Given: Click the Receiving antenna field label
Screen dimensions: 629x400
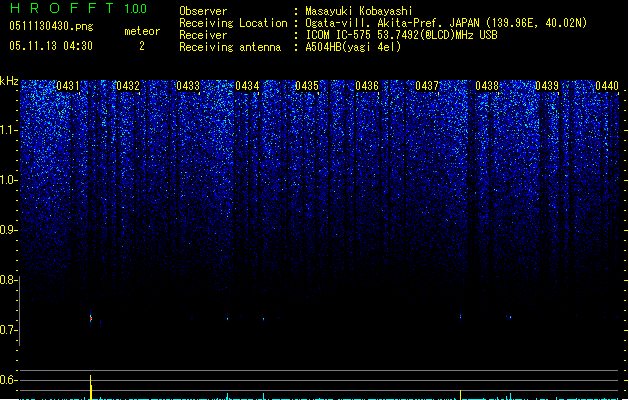Looking at the screenshot, I should [230, 47].
